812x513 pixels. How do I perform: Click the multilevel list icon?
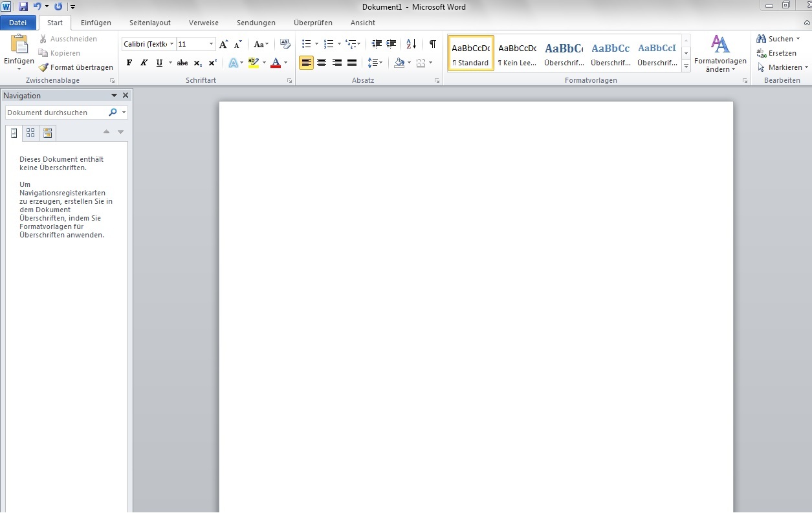(x=351, y=44)
